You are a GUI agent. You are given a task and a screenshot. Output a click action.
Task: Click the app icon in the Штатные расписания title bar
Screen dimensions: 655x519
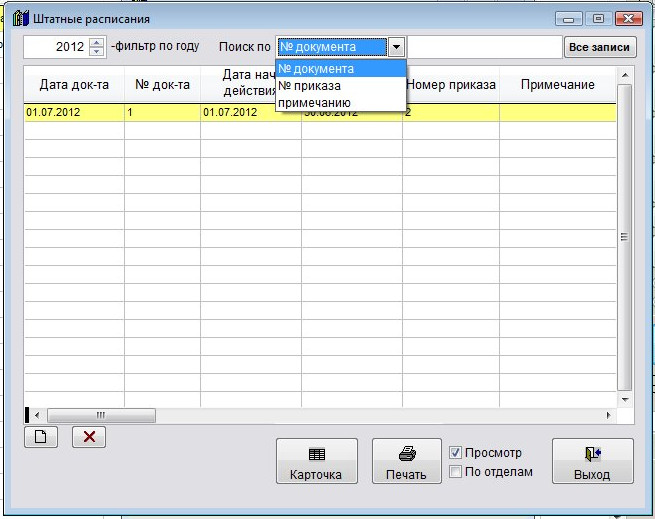20,19
